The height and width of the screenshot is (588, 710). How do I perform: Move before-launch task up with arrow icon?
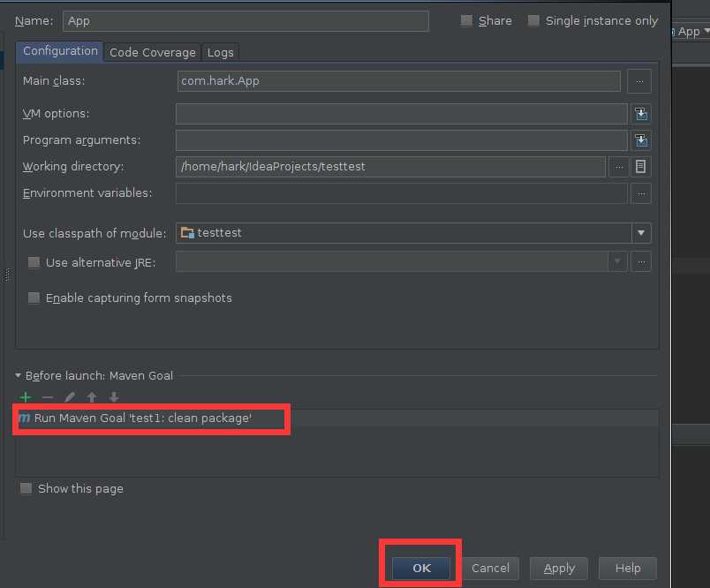[92, 397]
